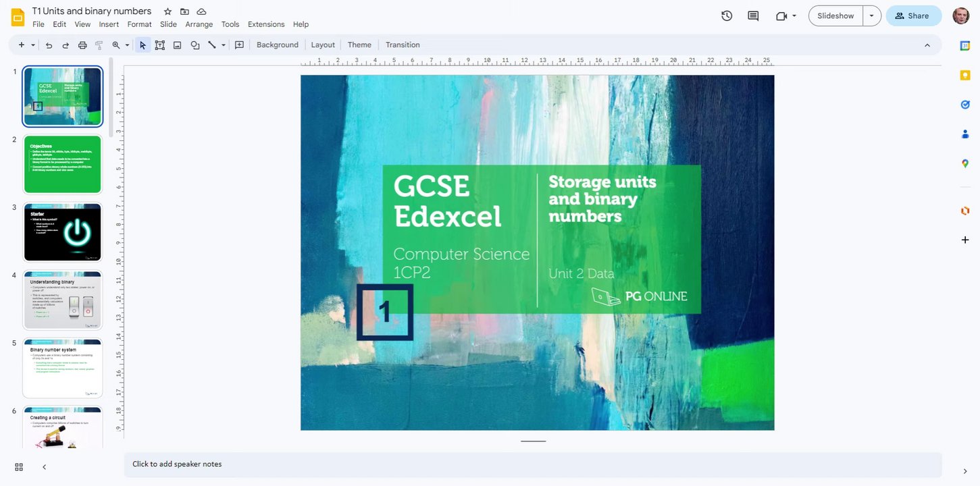Image resolution: width=980 pixels, height=486 pixels.
Task: Expand the new slide layout dropdown
Action: click(x=33, y=45)
